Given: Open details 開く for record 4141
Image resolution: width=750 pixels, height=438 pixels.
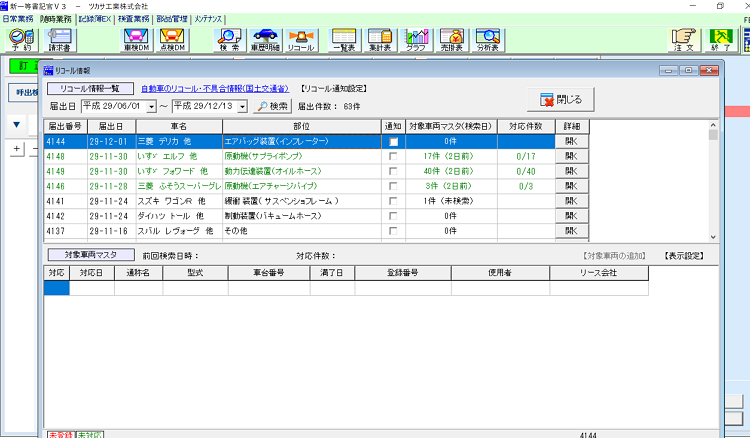Looking at the screenshot, I should click(572, 201).
